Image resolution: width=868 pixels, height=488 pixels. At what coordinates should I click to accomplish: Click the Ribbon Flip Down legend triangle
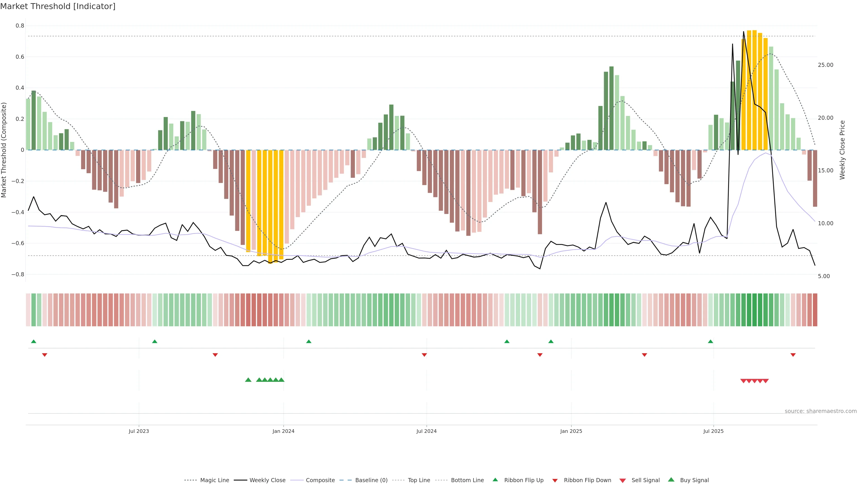pos(555,481)
